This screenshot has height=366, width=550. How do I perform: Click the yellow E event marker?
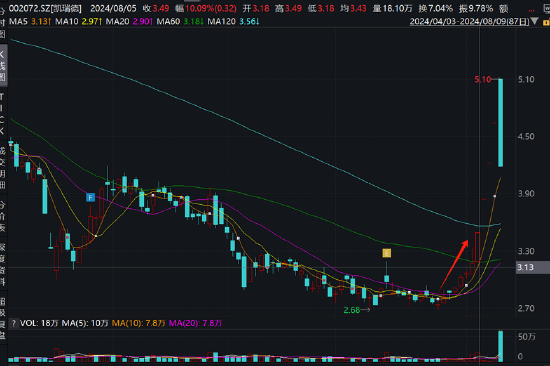point(387,253)
